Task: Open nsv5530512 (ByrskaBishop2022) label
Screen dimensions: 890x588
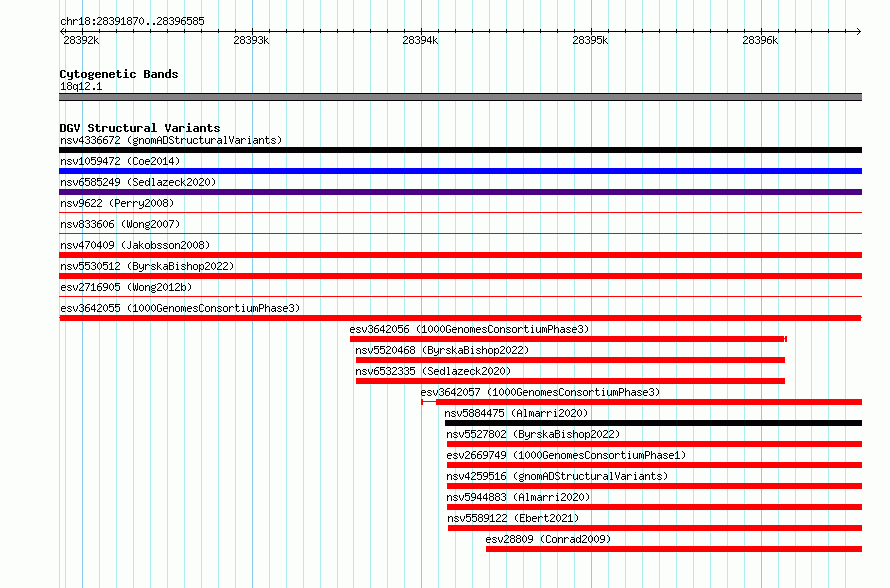Action: point(147,266)
